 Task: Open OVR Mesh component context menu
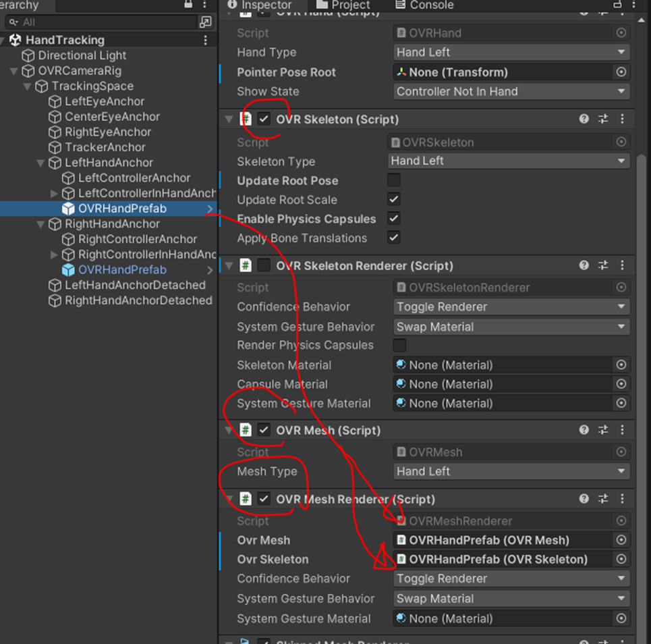point(622,430)
